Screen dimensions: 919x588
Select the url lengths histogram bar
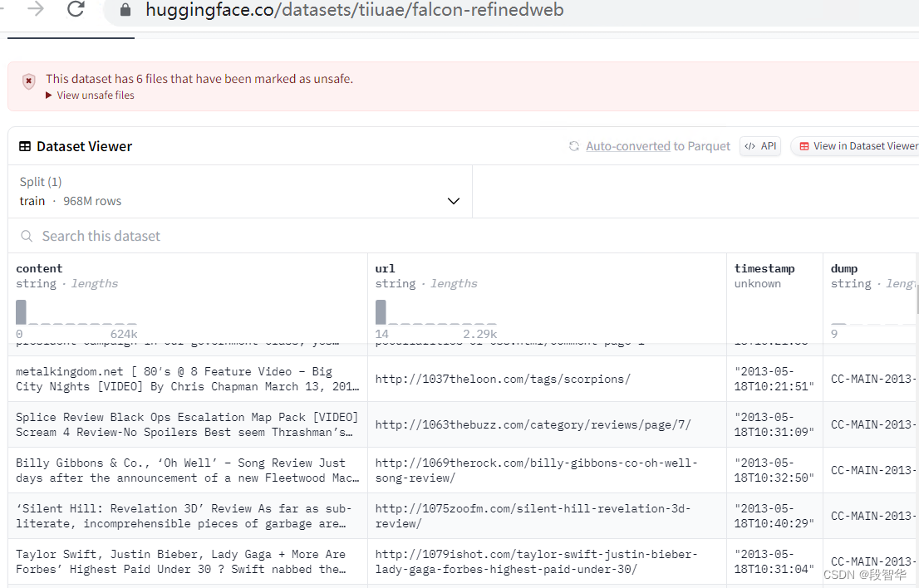[x=381, y=312]
